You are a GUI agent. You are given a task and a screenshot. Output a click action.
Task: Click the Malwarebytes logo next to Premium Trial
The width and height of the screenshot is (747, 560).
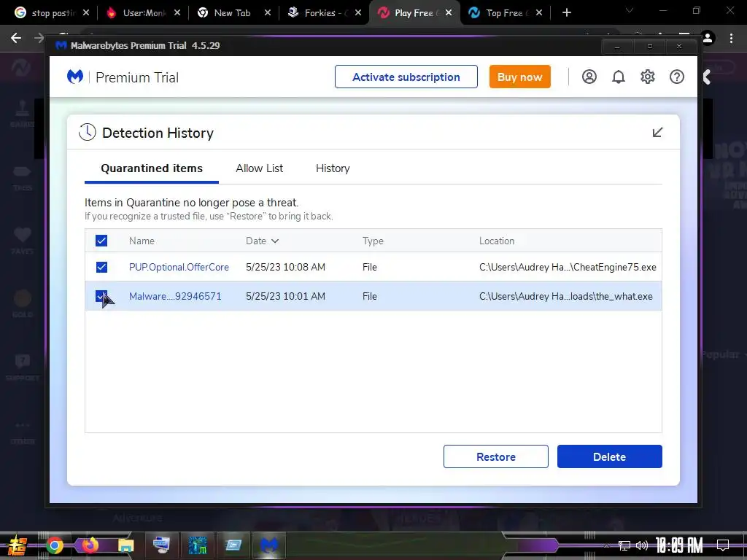point(75,77)
